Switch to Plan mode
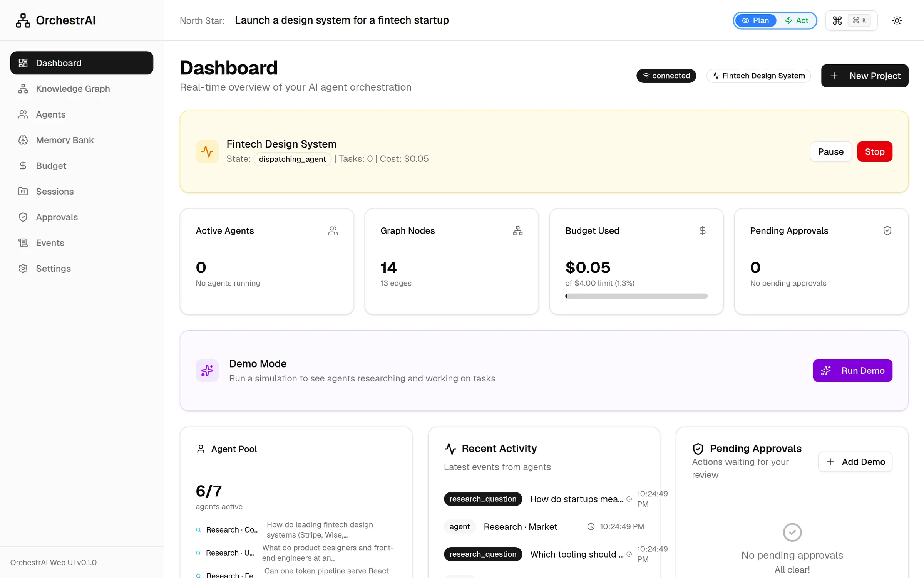The width and height of the screenshot is (924, 578). 755,20
